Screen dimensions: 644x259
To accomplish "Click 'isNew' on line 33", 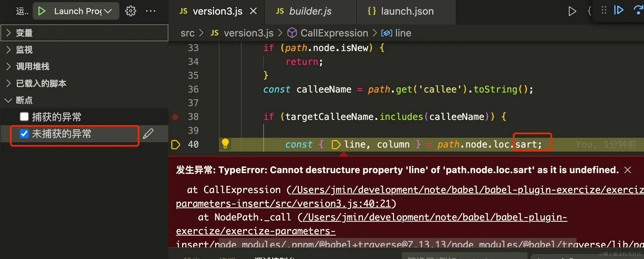I will click(354, 48).
